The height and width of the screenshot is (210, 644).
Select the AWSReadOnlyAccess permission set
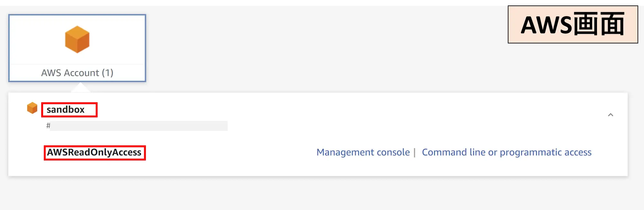click(94, 152)
